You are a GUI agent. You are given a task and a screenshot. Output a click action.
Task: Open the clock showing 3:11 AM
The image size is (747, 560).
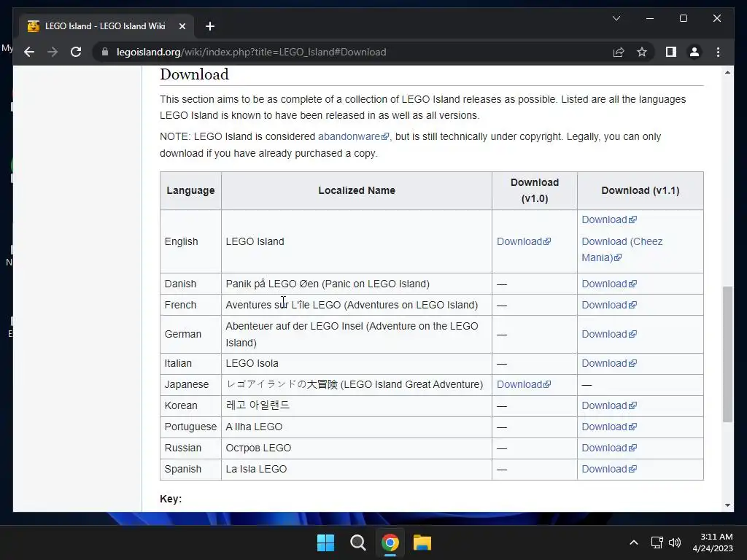coord(713,542)
